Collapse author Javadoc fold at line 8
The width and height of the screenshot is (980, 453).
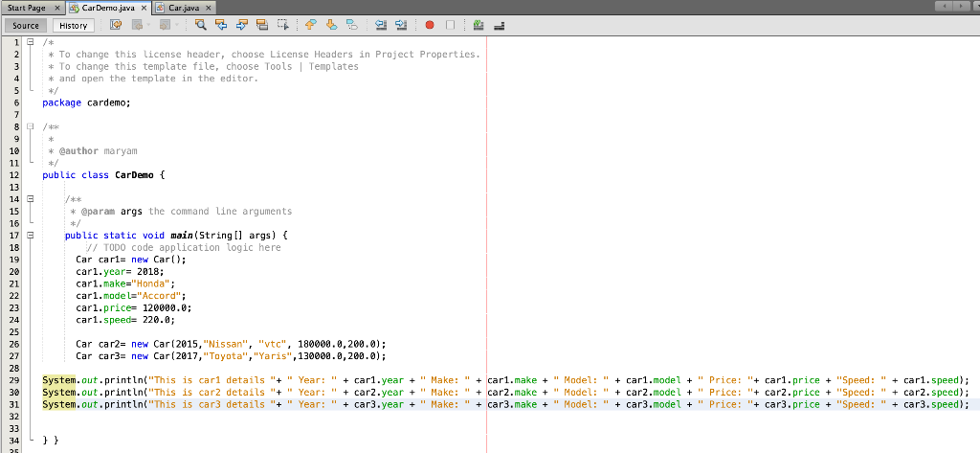(x=30, y=126)
